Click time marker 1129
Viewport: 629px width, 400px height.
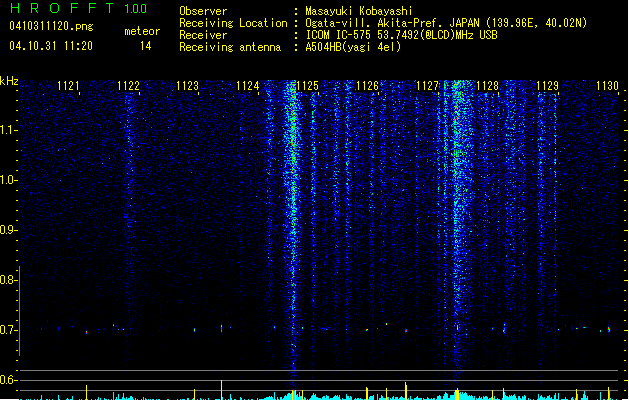tap(547, 86)
